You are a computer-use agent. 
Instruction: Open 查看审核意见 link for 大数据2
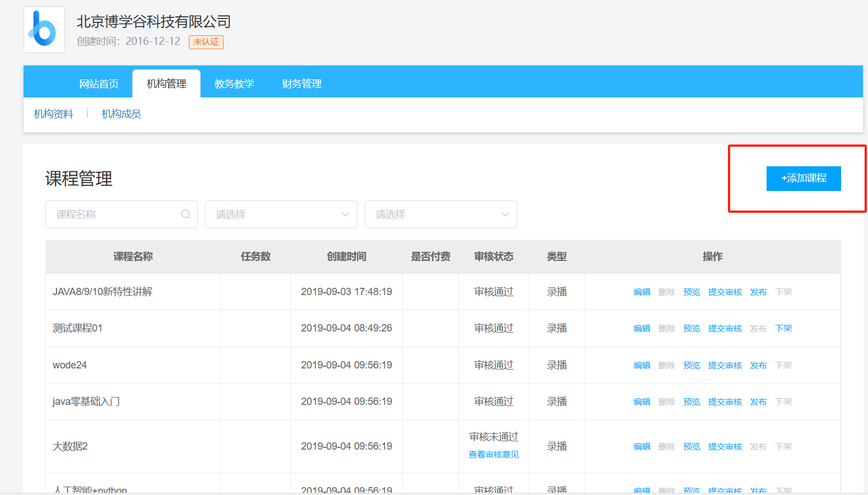494,455
